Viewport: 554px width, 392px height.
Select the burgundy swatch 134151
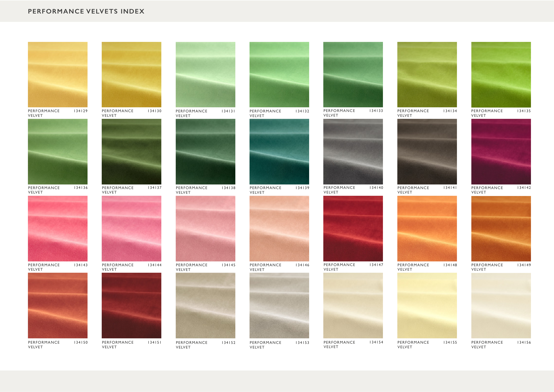coord(131,305)
